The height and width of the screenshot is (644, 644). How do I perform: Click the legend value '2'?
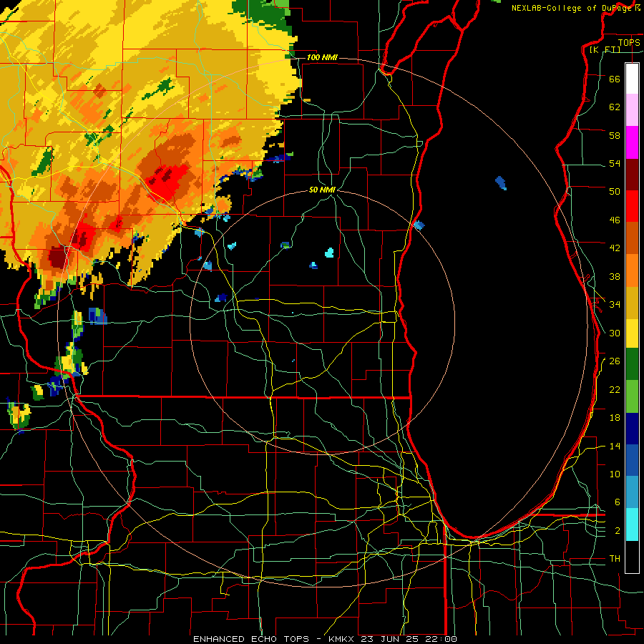pos(618,531)
